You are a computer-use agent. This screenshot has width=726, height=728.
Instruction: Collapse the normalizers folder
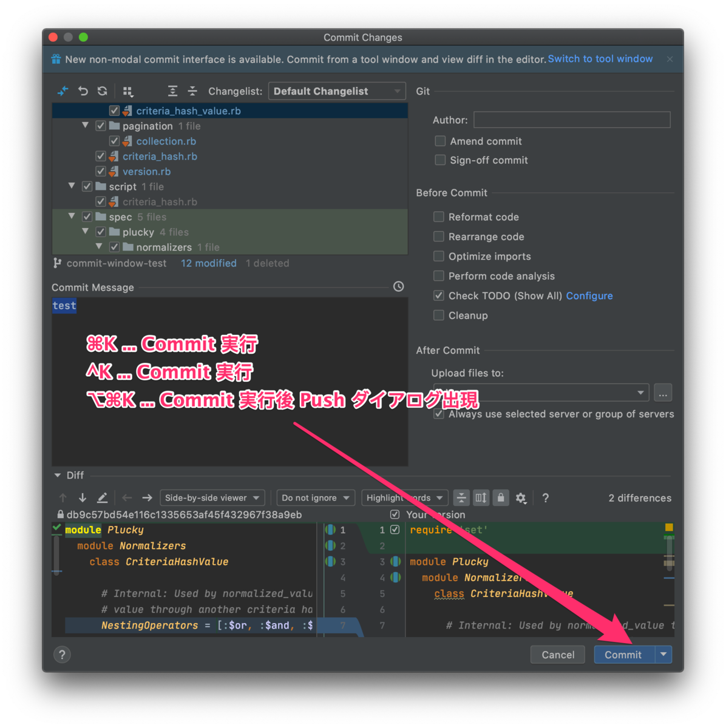pos(99,247)
